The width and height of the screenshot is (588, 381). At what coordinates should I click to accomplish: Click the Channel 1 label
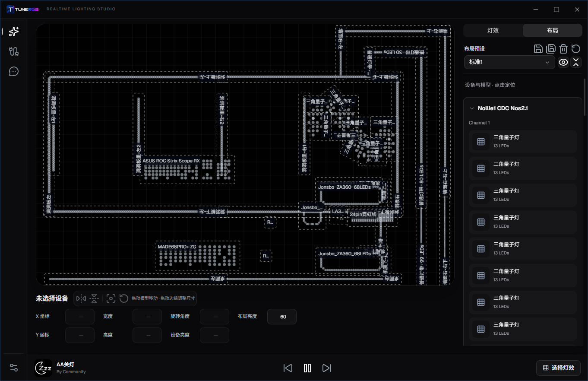click(479, 123)
